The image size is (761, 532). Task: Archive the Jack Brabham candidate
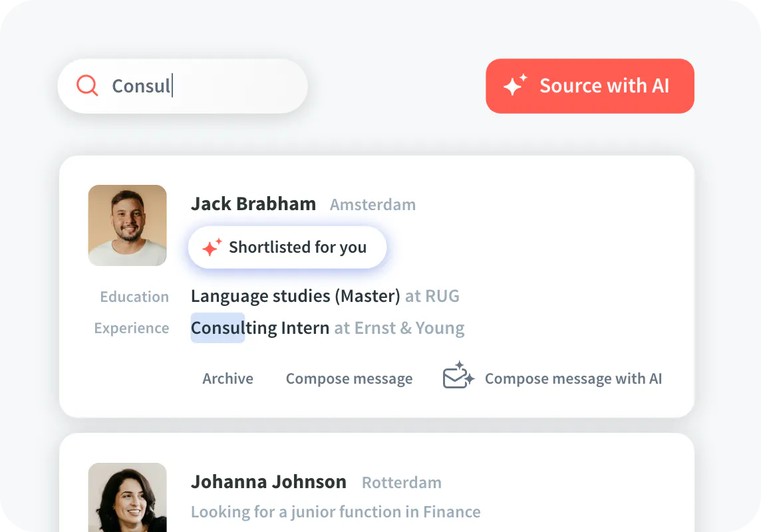pos(228,378)
